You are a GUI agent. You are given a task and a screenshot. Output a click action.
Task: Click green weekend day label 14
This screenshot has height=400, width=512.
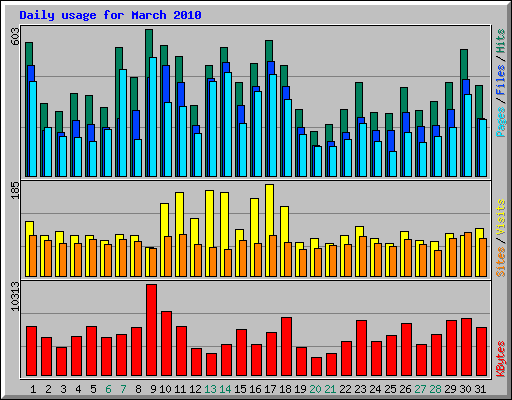[225, 389]
